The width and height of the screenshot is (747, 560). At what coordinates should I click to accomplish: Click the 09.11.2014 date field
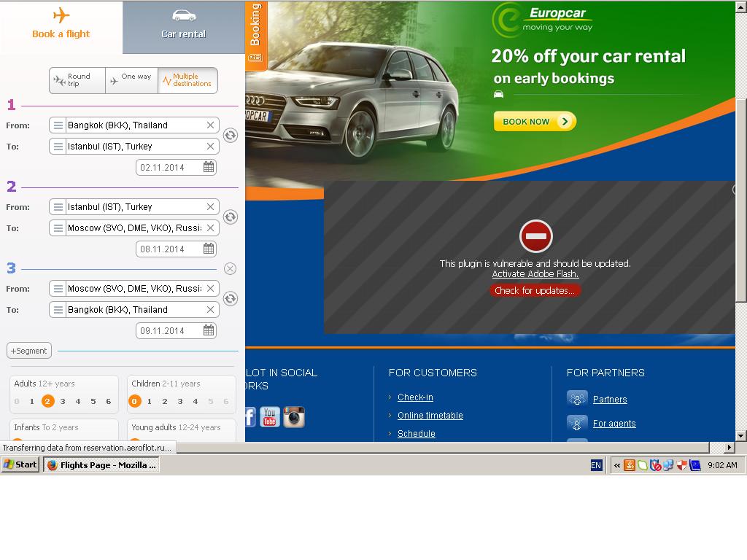176,330
